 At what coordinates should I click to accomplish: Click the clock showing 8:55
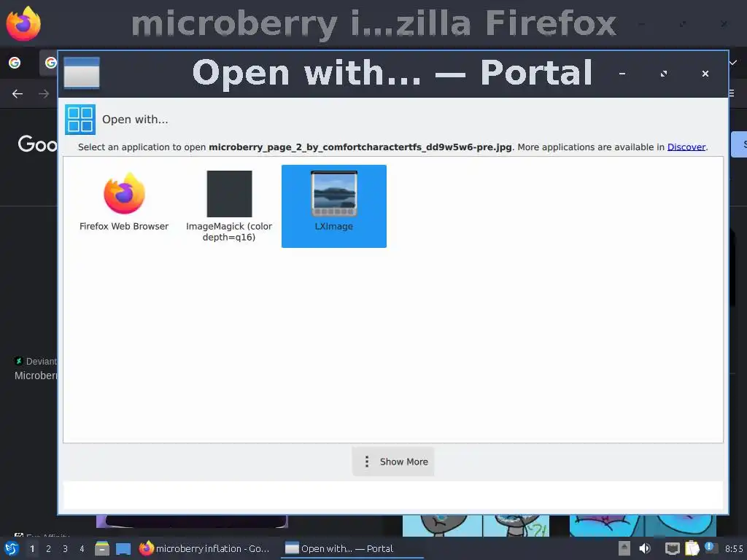tap(734, 549)
